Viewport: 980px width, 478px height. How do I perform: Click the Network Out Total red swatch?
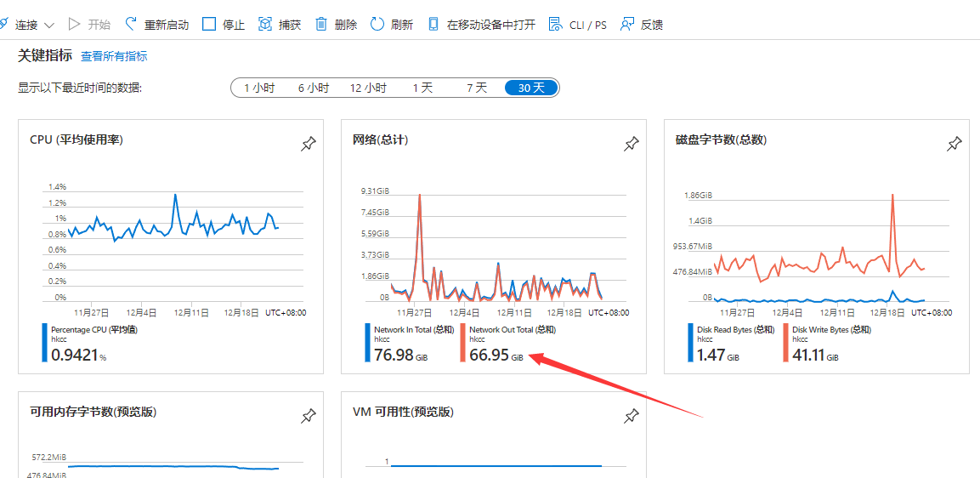point(463,343)
